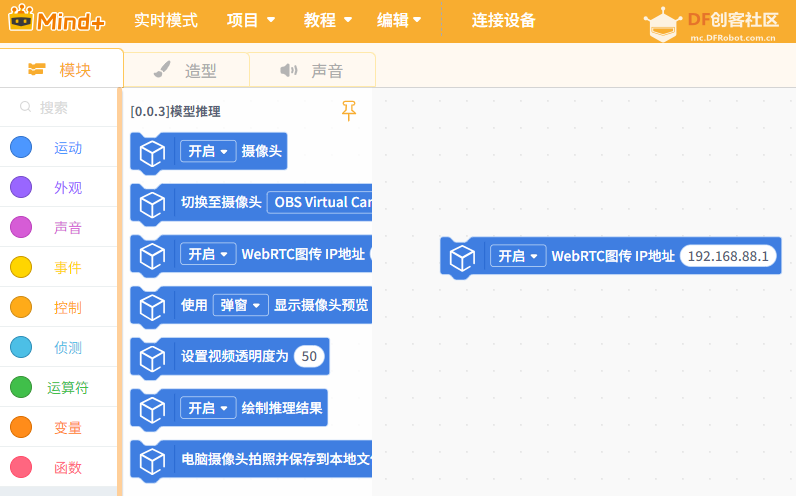
Task: Click cube icon on 绘制推理结果 block
Action: click(152, 410)
